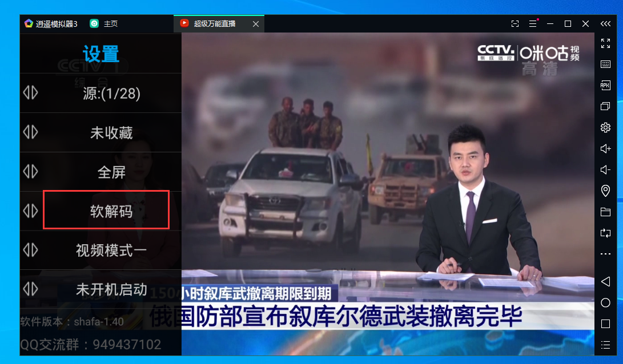This screenshot has width=623, height=364.
Task: Open the virtual location pin icon
Action: [605, 191]
